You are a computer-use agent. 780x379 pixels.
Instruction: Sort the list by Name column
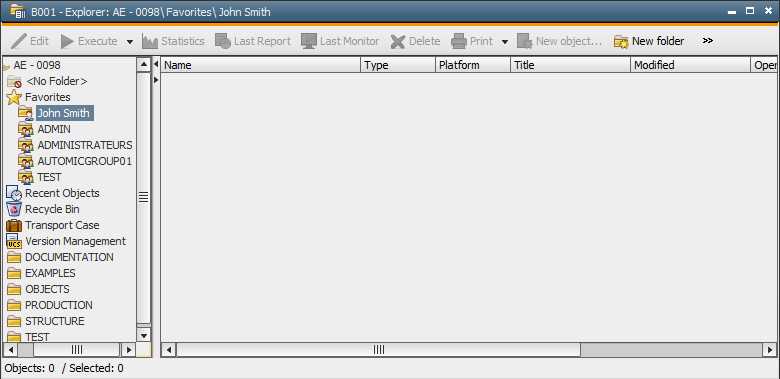tap(261, 65)
